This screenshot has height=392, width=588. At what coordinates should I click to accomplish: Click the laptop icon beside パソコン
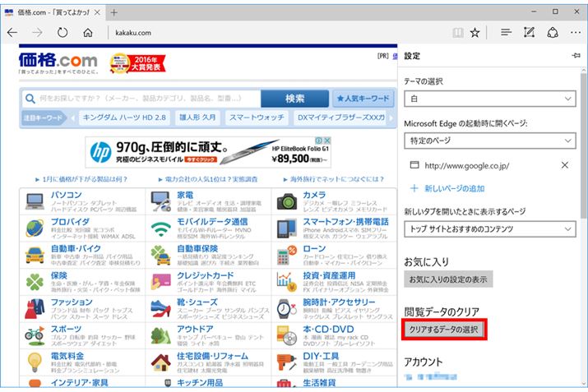click(x=35, y=201)
